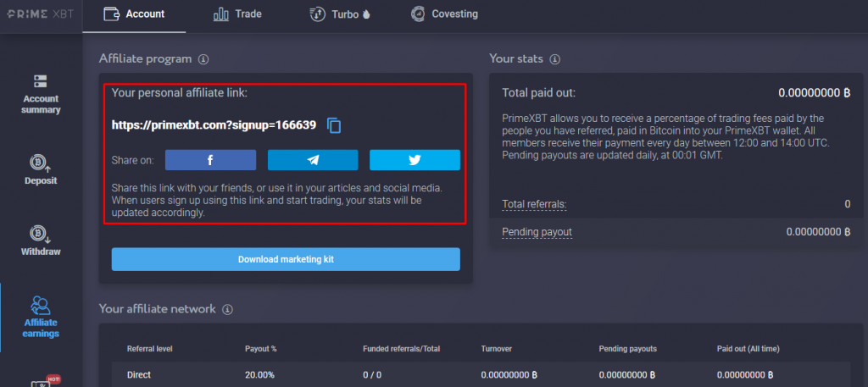Click the Account summary server icon

[41, 81]
